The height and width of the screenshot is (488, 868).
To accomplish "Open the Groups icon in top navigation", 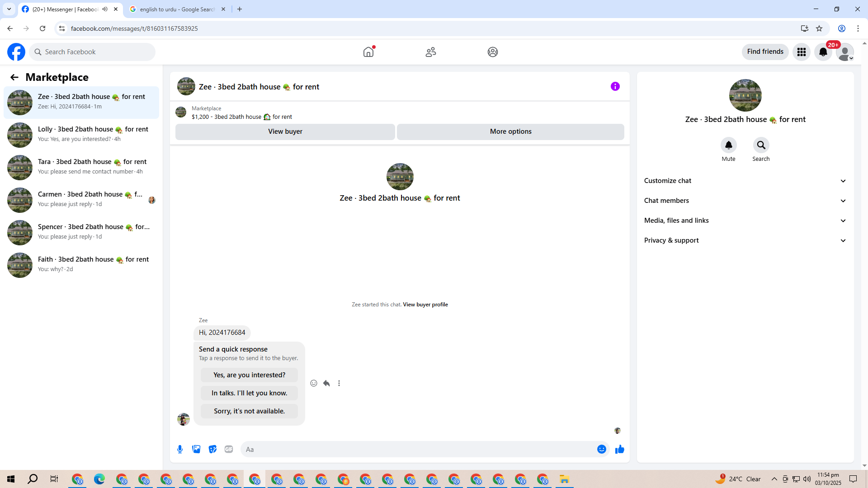I will pos(493,52).
